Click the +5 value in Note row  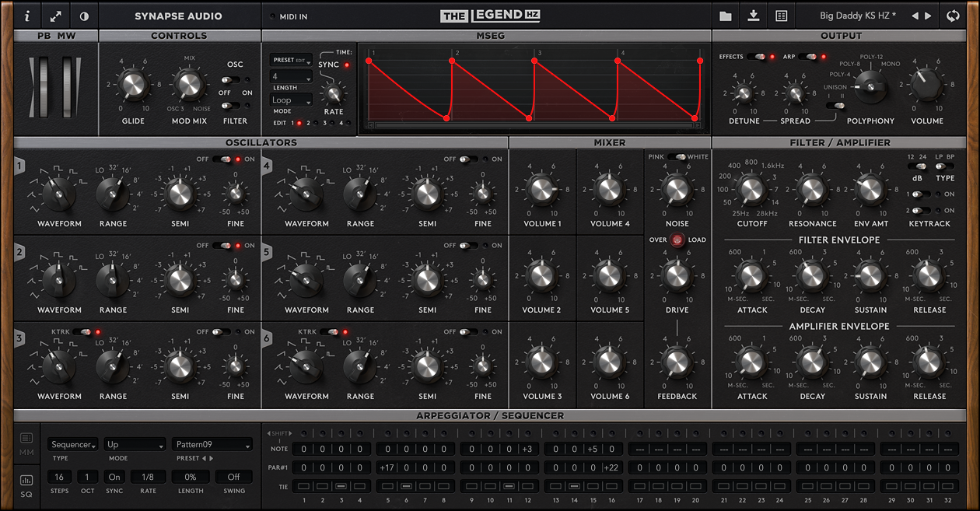593,449
